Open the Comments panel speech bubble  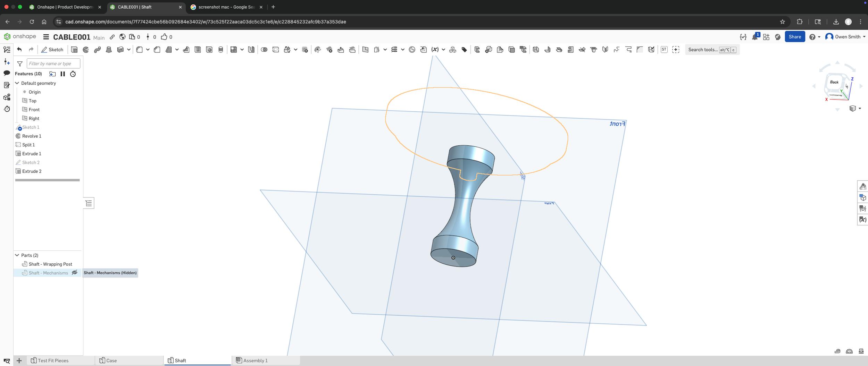pyautogui.click(x=7, y=73)
